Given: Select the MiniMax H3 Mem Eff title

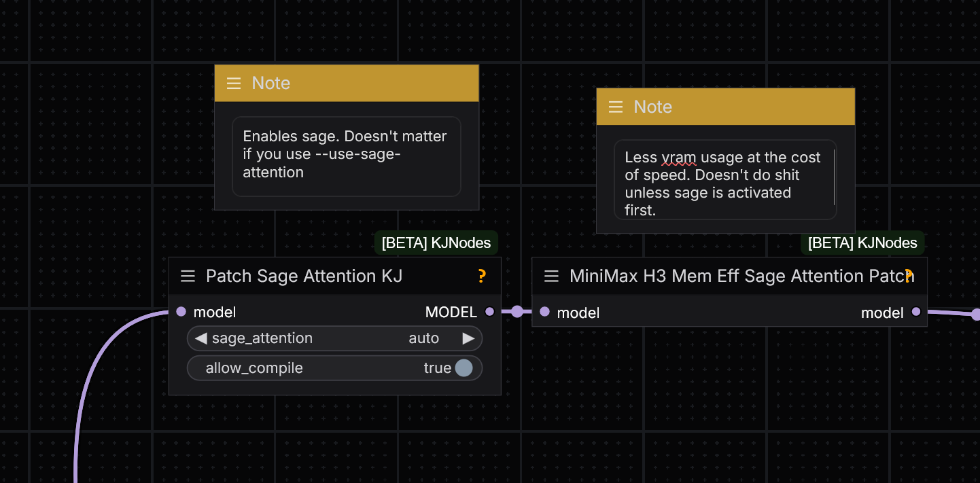Looking at the screenshot, I should pyautogui.click(x=741, y=276).
